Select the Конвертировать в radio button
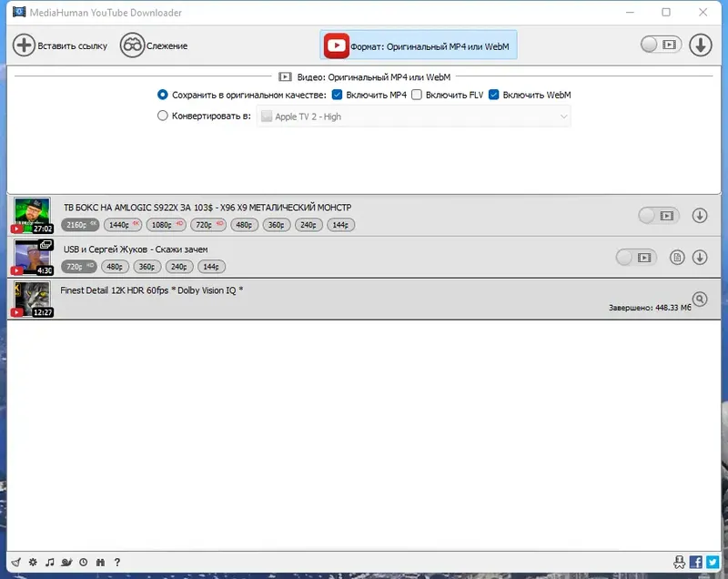 click(x=163, y=116)
